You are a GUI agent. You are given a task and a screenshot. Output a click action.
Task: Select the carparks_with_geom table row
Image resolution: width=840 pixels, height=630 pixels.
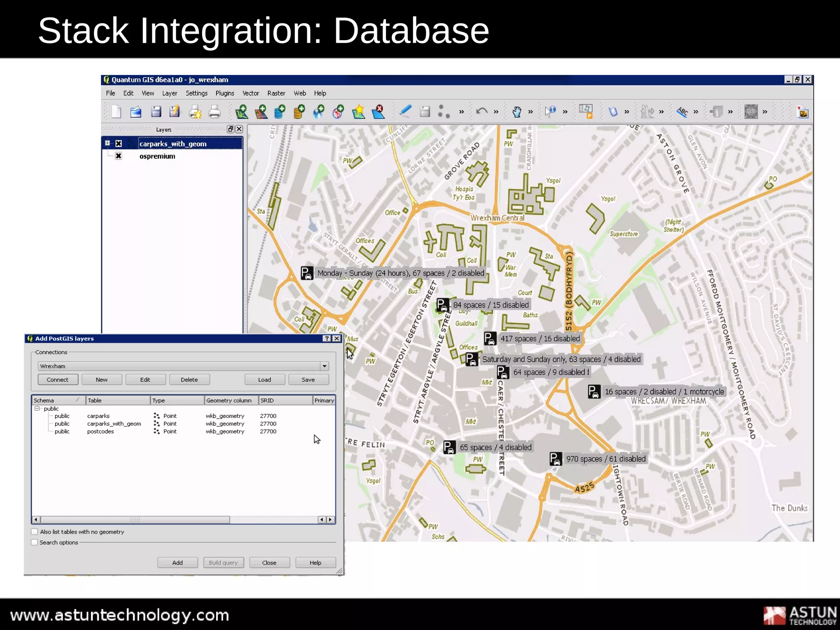coord(183,424)
